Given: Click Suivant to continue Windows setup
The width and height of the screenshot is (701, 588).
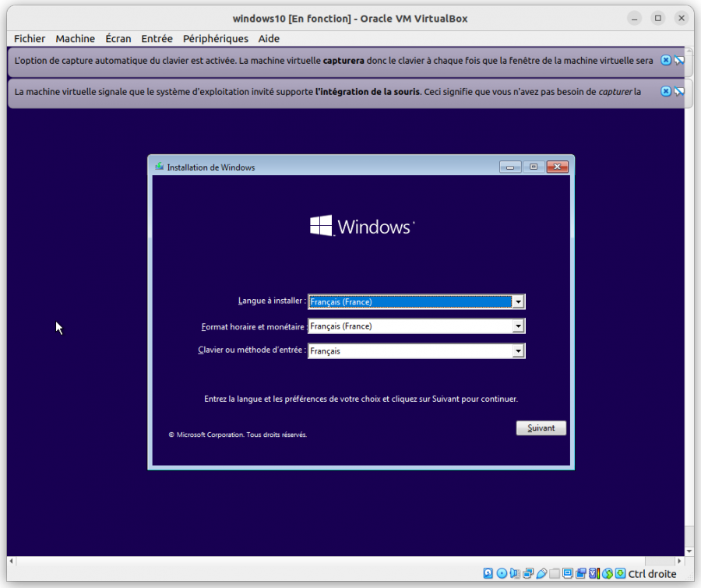Looking at the screenshot, I should [541, 428].
